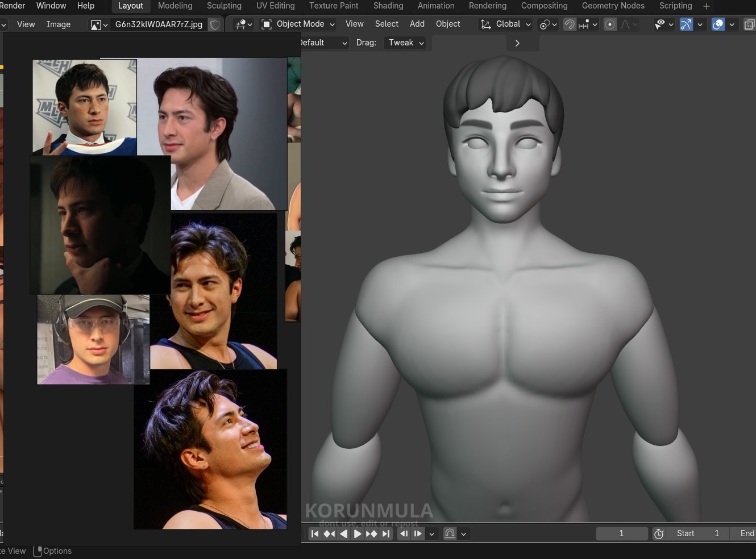
Task: Click the fake user shield icon
Action: point(215,24)
